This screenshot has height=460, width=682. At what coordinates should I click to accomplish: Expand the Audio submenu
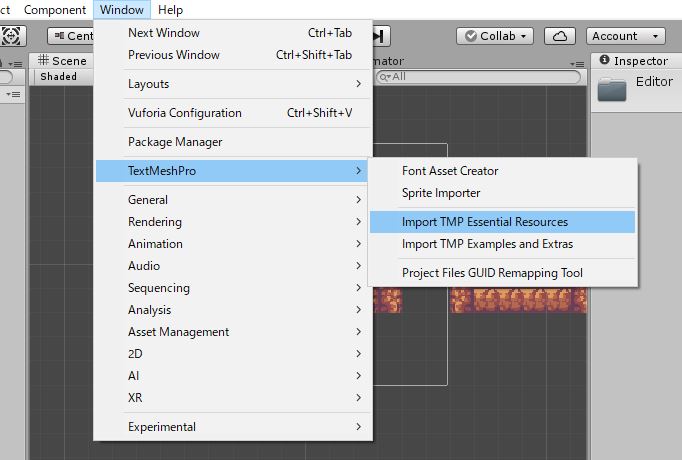tap(234, 266)
